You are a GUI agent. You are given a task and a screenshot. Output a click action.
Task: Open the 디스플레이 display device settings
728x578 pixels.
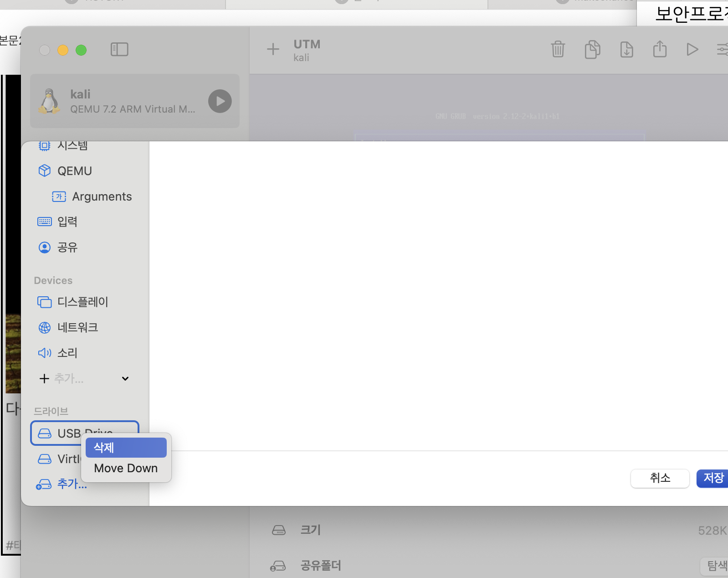(x=73, y=302)
